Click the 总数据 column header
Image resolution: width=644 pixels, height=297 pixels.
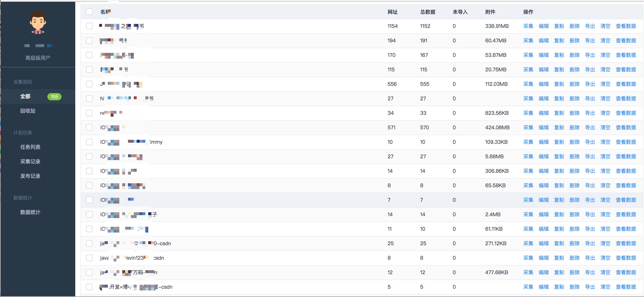(427, 12)
